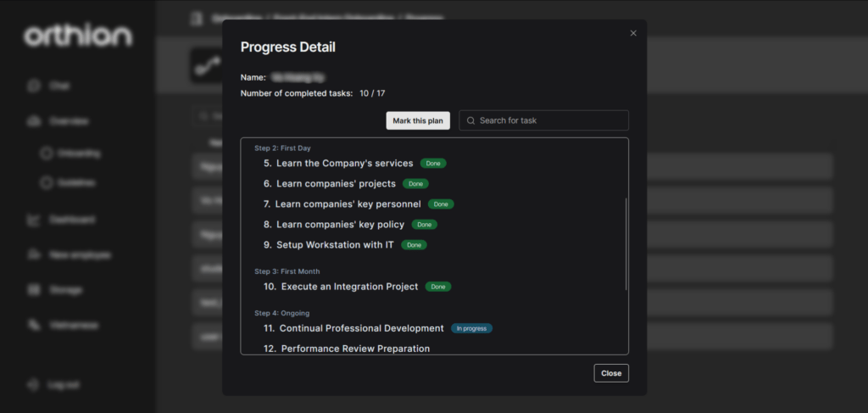Click the X icon on Progress Detail dialog
The width and height of the screenshot is (868, 413).
pyautogui.click(x=633, y=33)
